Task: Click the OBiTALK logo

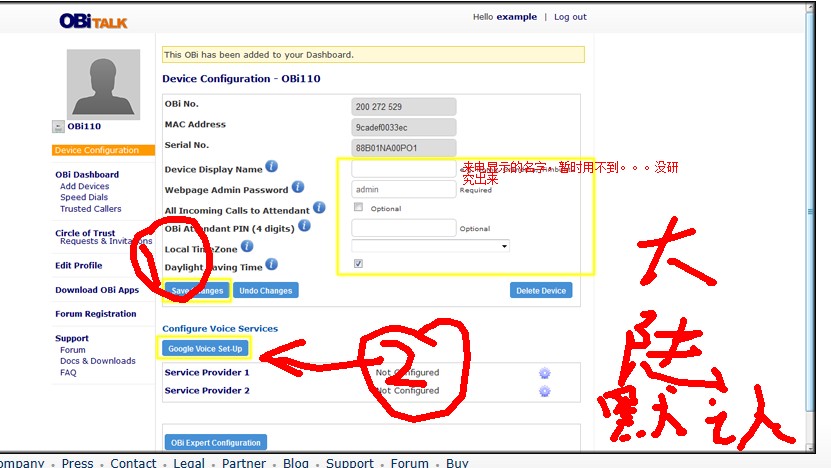Action: pos(93,21)
